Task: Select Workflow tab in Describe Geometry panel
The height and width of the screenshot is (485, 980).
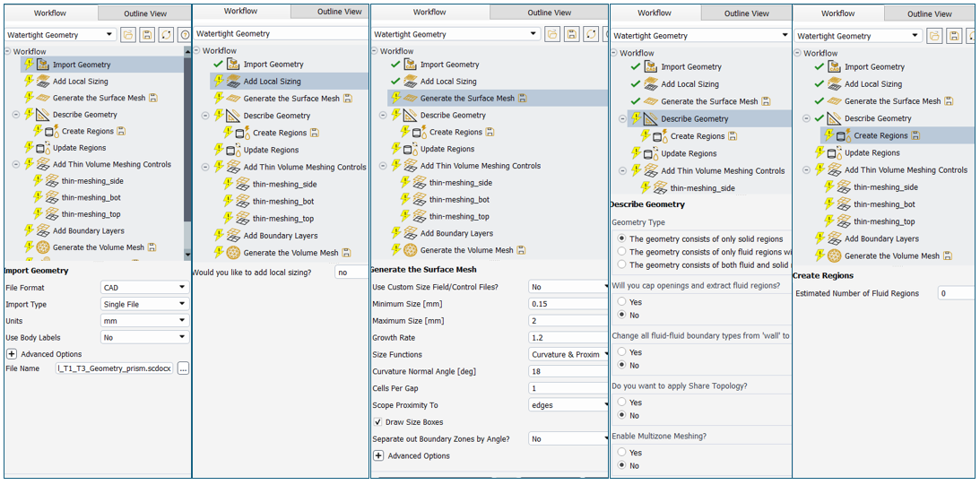Action: coord(655,13)
